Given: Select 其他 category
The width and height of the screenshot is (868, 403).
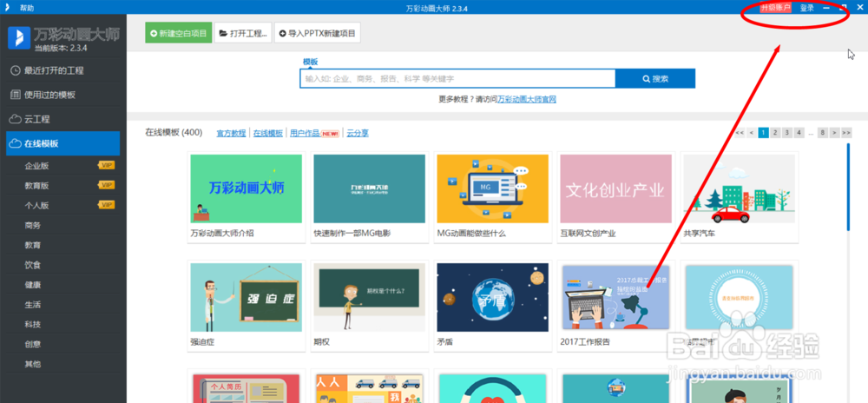Looking at the screenshot, I should (x=33, y=364).
